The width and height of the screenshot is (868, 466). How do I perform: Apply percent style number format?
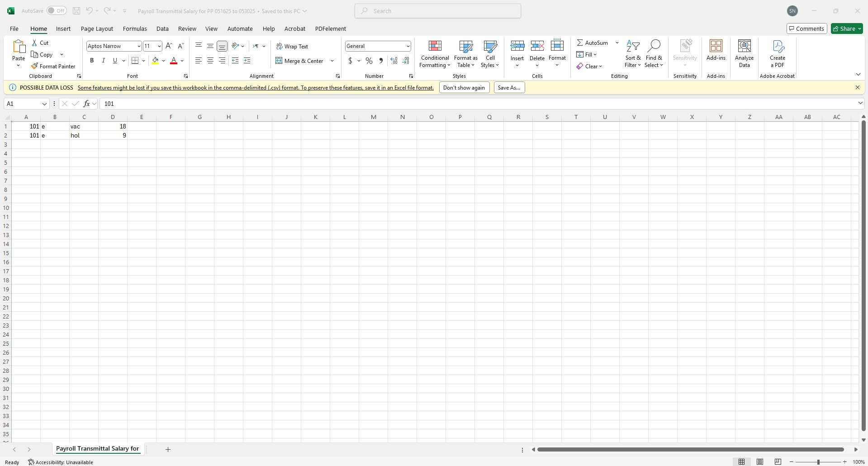[x=369, y=61]
